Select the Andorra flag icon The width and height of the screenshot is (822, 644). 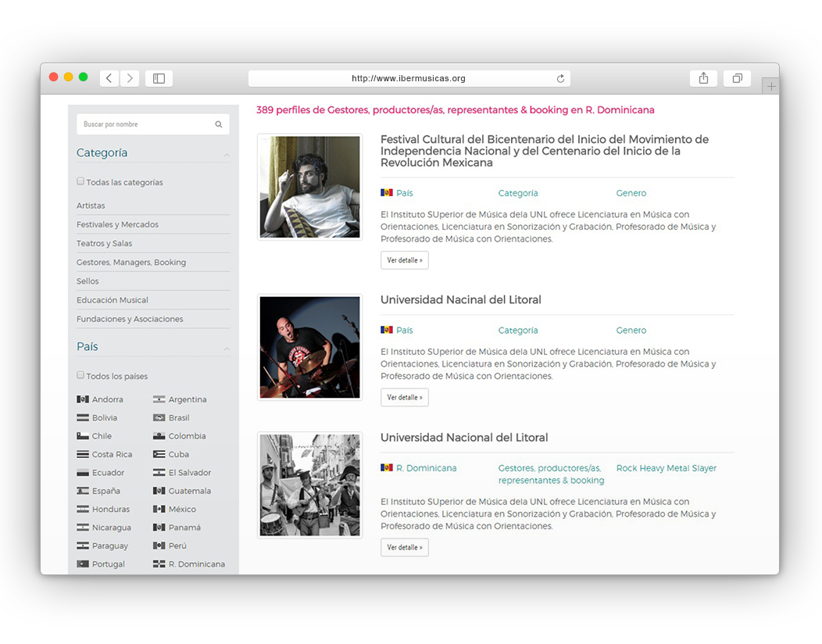tap(83, 399)
